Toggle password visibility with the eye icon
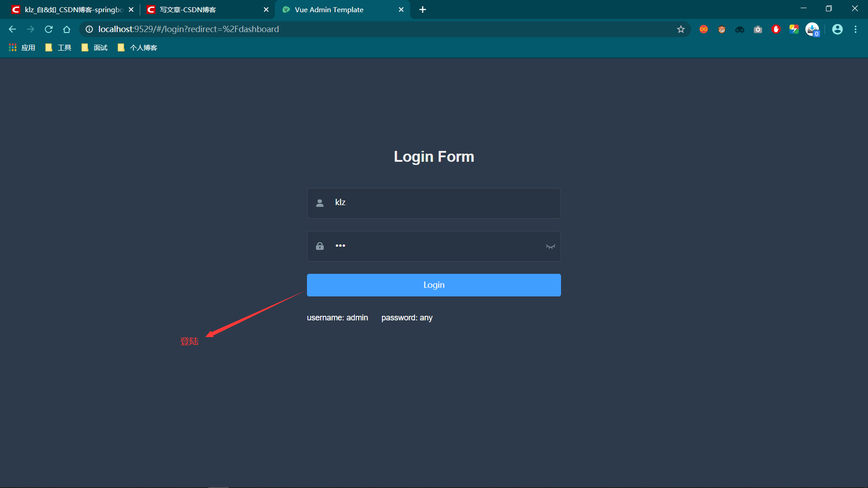This screenshot has height=488, width=868. point(550,246)
